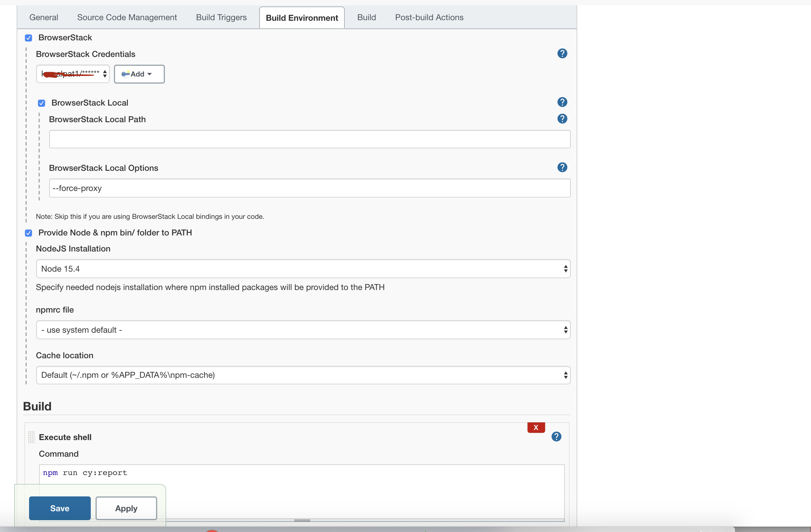Switch to Source Code Management tab
Image resolution: width=811 pixels, height=532 pixels.
click(x=127, y=17)
